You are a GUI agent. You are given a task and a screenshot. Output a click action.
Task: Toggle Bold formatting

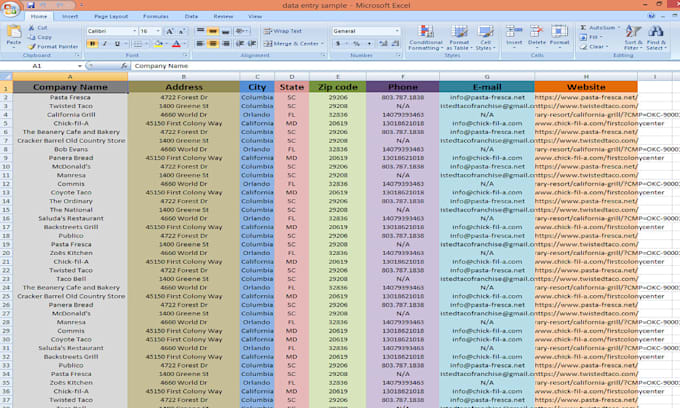[92, 44]
